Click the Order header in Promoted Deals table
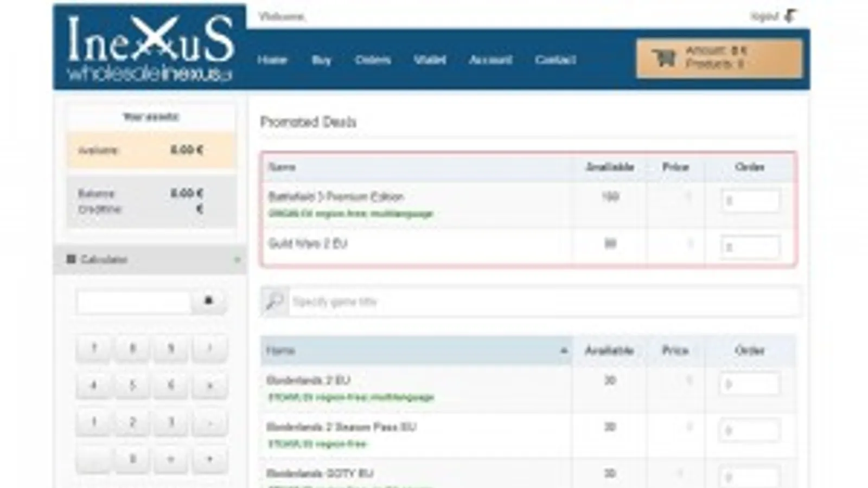 [750, 167]
